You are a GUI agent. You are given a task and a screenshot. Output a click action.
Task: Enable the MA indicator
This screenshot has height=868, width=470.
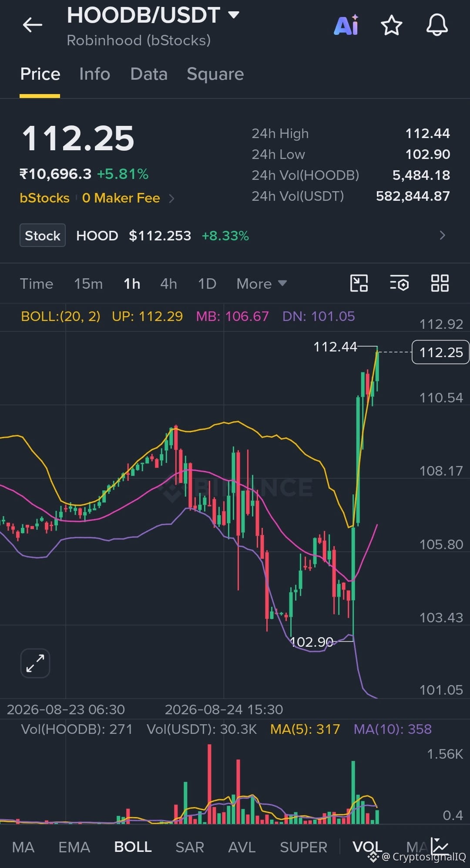coord(23,847)
